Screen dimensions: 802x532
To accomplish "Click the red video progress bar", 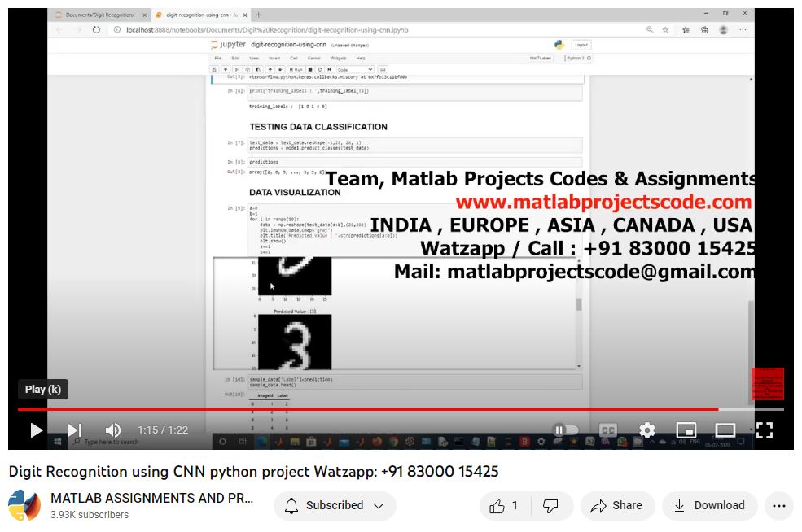I will (x=366, y=409).
